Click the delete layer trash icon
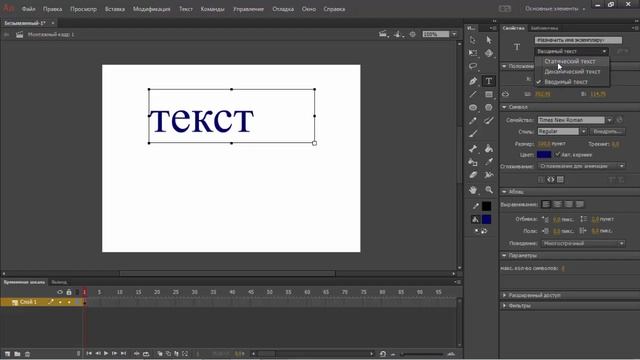The image size is (640, 360). 27,354
